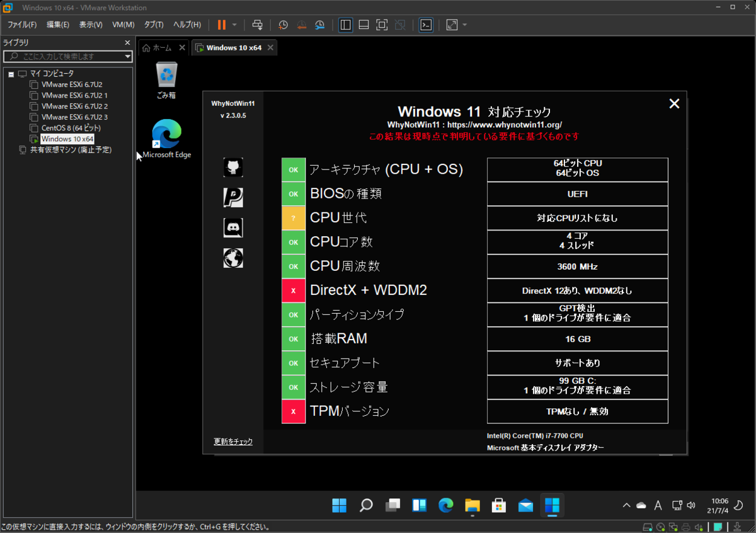This screenshot has width=756, height=533.
Task: Open the Discord icon in WhyNotWin11
Action: [233, 227]
